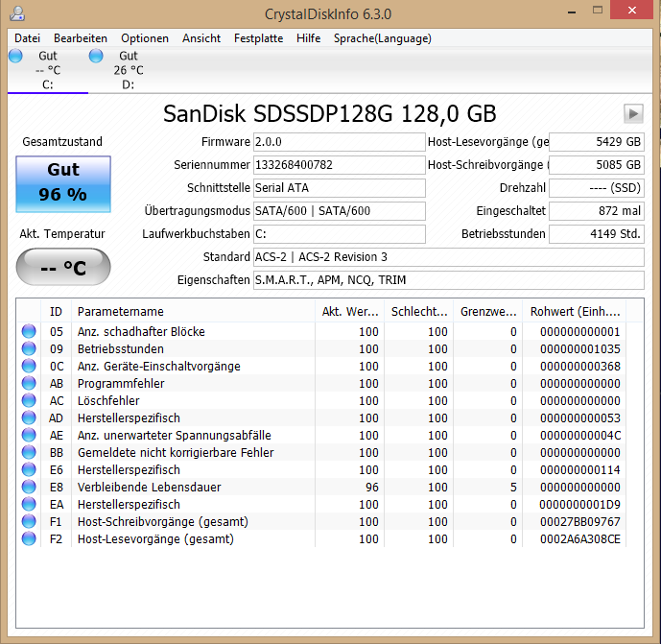
Task: Click status orb of row AD Herstellerspezifisch
Action: 29,417
